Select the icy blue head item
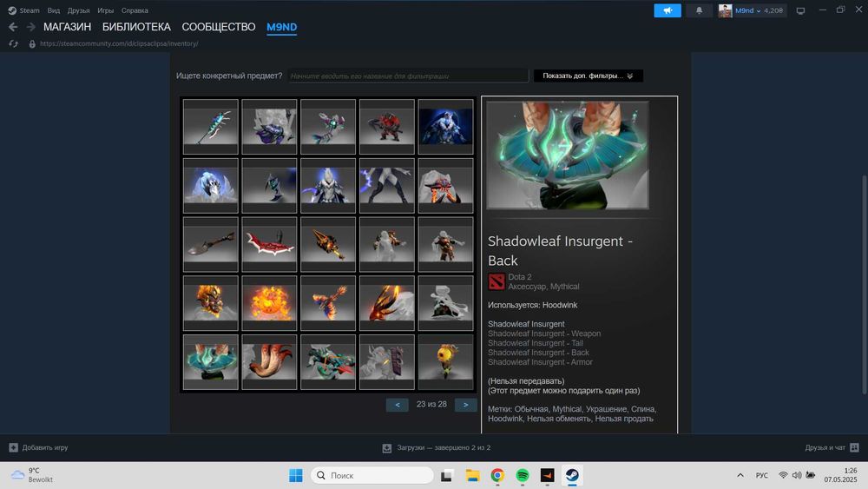Viewport: 868px width, 489px height. point(211,186)
